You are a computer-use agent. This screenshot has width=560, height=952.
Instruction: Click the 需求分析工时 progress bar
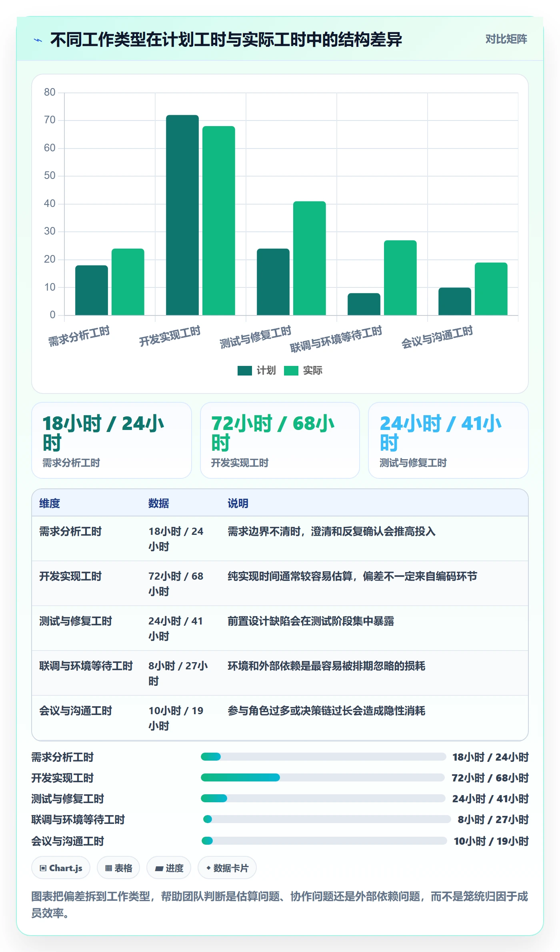323,757
